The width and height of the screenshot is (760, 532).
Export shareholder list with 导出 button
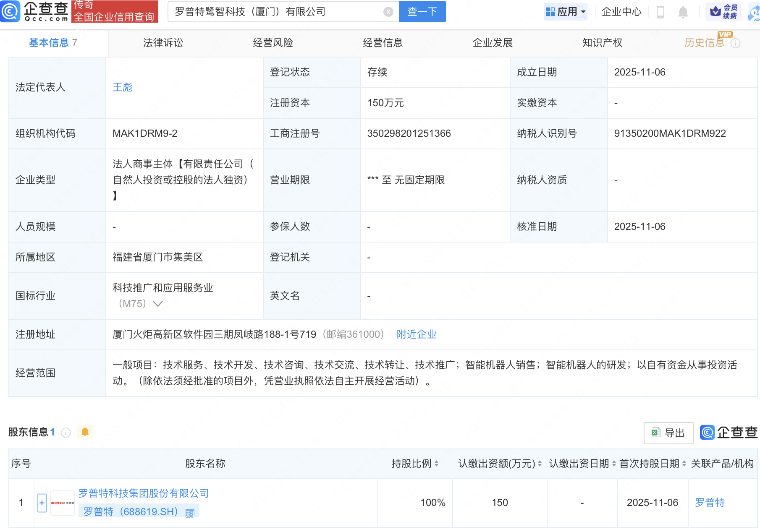pos(668,433)
